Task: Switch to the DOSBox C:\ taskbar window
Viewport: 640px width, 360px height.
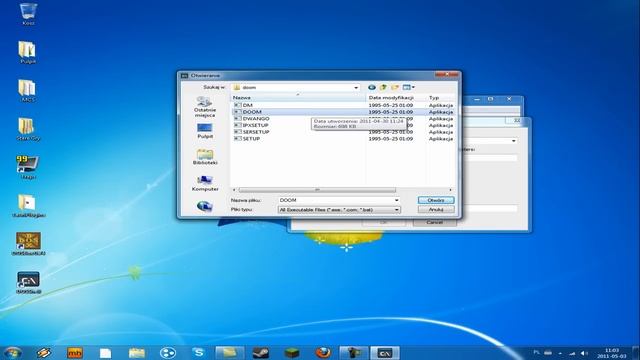Action: (385, 353)
